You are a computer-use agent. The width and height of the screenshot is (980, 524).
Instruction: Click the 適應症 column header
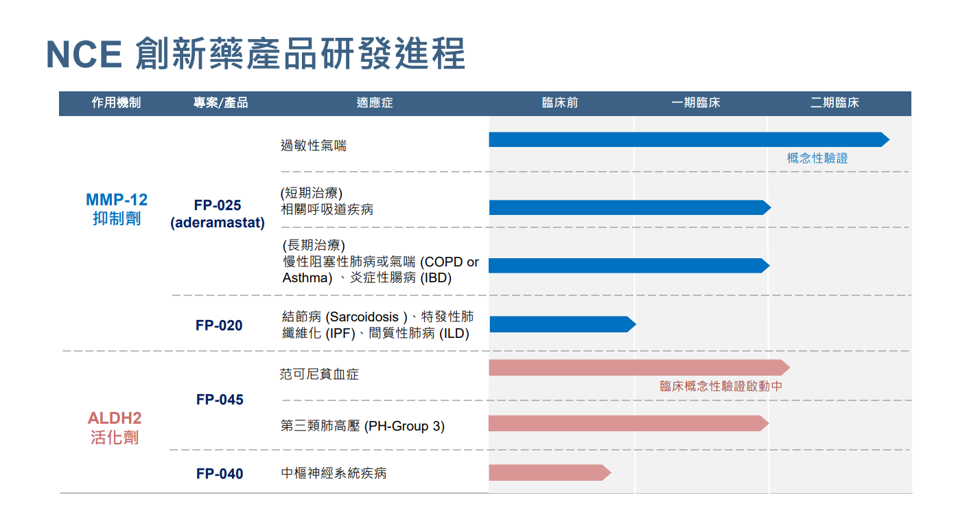tap(373, 102)
